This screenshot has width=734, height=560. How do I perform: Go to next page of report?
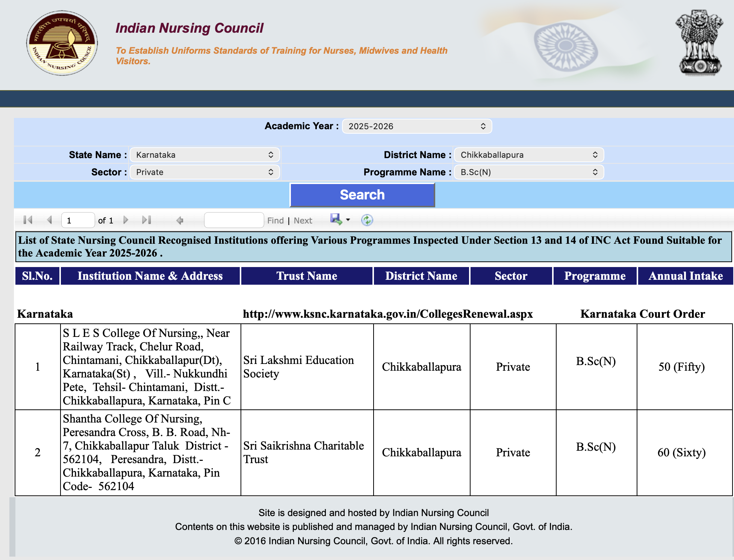(x=126, y=220)
